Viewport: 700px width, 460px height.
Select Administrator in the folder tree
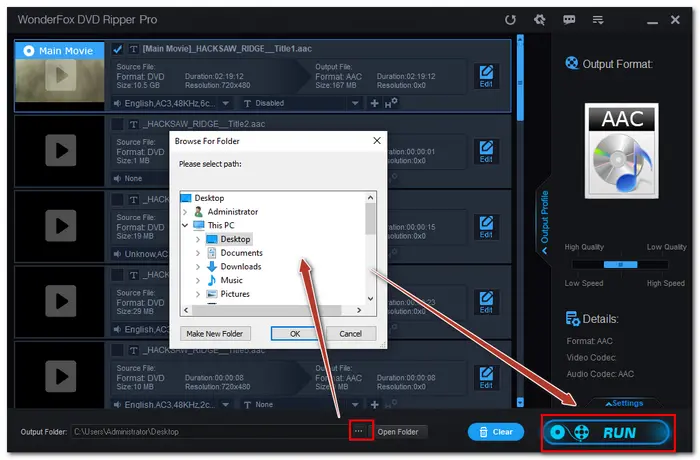tap(226, 212)
